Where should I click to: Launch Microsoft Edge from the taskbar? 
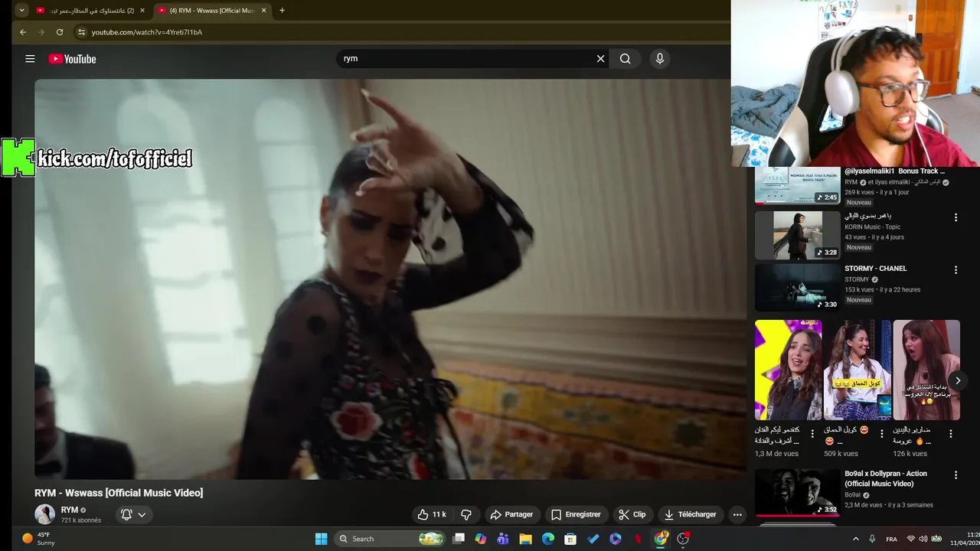(x=548, y=539)
